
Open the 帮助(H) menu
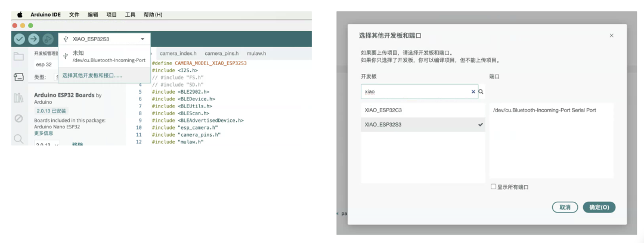click(x=153, y=14)
